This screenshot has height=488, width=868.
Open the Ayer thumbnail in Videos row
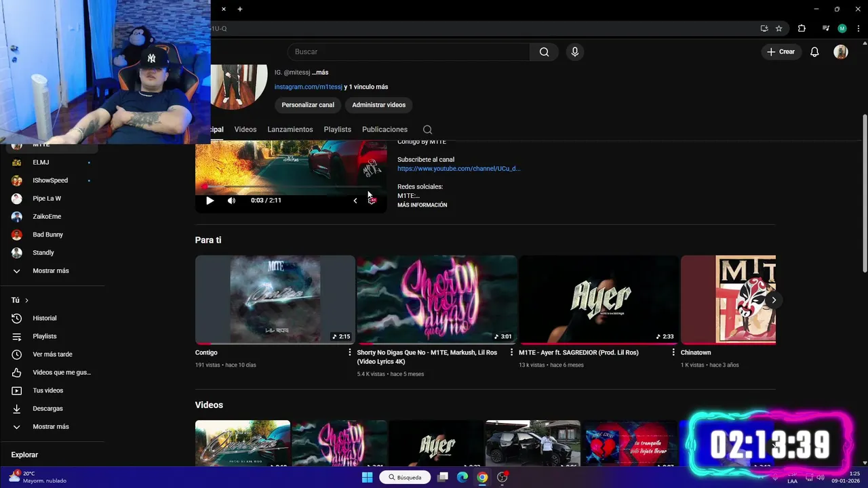pyautogui.click(x=436, y=444)
